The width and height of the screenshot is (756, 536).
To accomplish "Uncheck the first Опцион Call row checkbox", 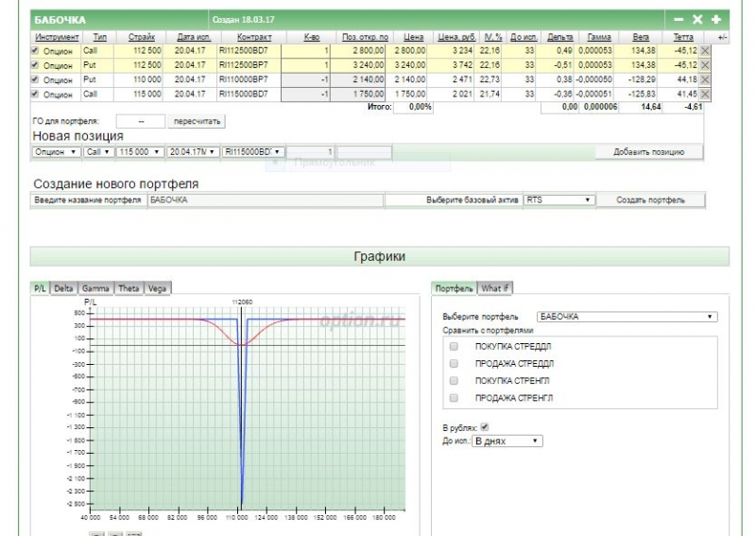I will [36, 51].
